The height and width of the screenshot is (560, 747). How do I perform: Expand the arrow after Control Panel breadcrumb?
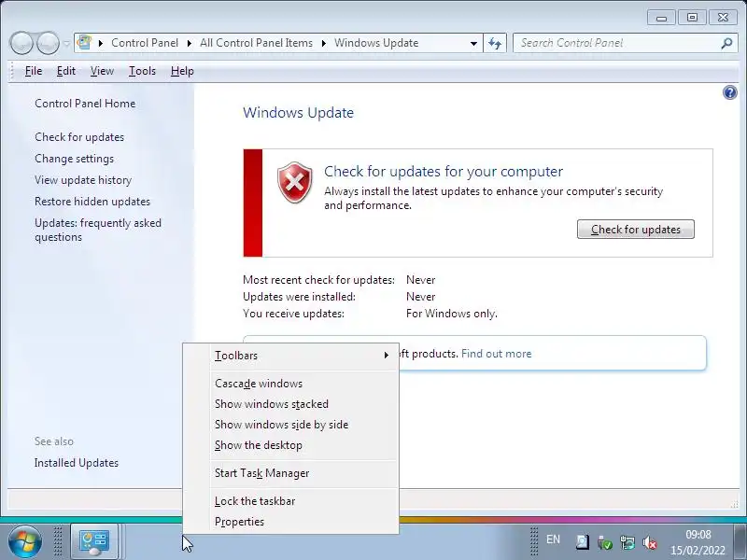[x=190, y=43]
